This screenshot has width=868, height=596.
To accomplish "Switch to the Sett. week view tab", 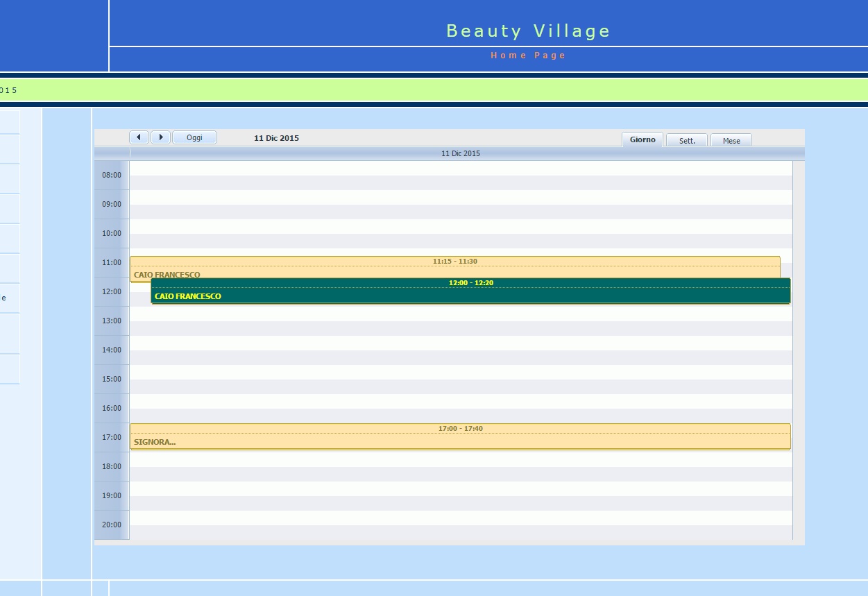I will [687, 140].
